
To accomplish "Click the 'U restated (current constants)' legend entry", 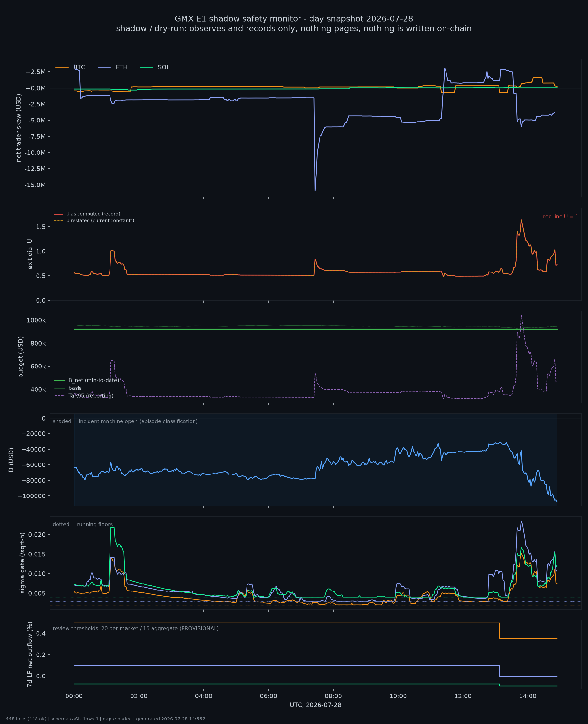I will click(94, 220).
